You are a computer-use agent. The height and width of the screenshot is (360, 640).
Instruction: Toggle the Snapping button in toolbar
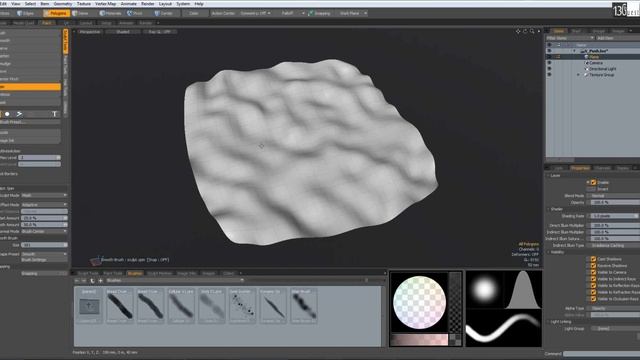coord(320,13)
